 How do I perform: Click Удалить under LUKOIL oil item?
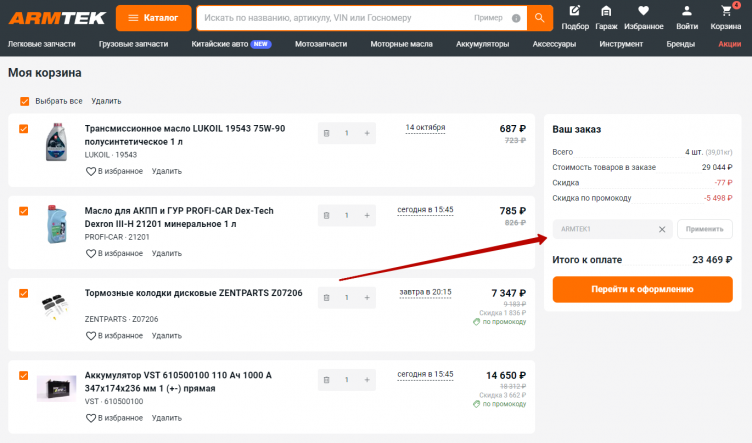click(x=166, y=171)
